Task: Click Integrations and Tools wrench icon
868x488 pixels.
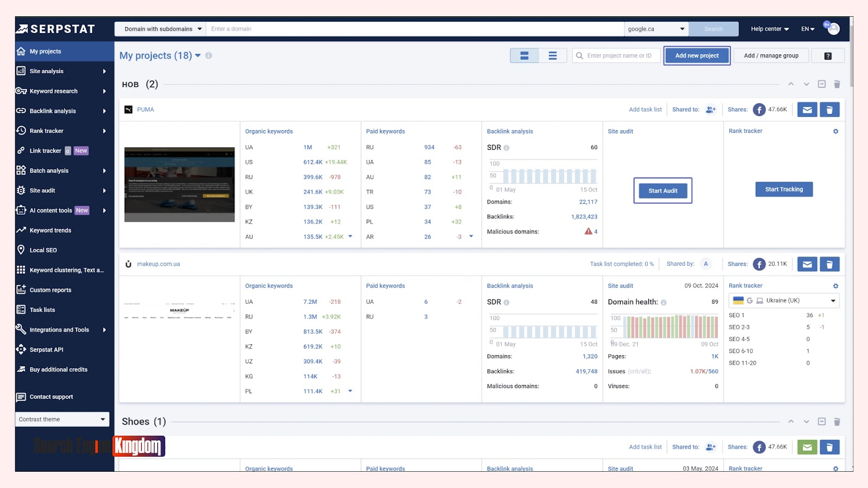Action: tap(21, 330)
